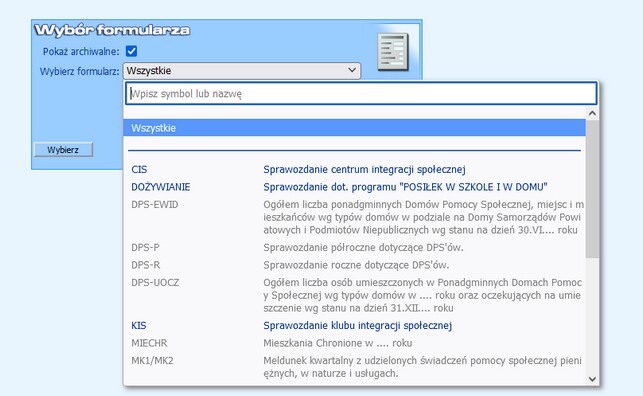The height and width of the screenshot is (396, 643).
Task: Pick the DPS-EWID form from list
Action: pos(354,217)
